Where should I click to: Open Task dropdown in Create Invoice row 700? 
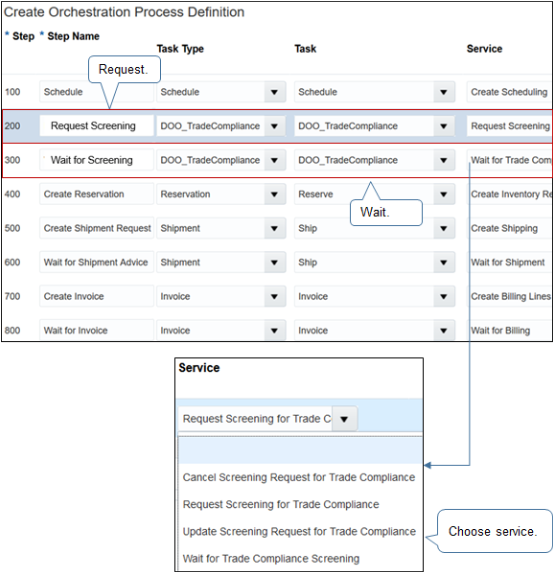[444, 296]
